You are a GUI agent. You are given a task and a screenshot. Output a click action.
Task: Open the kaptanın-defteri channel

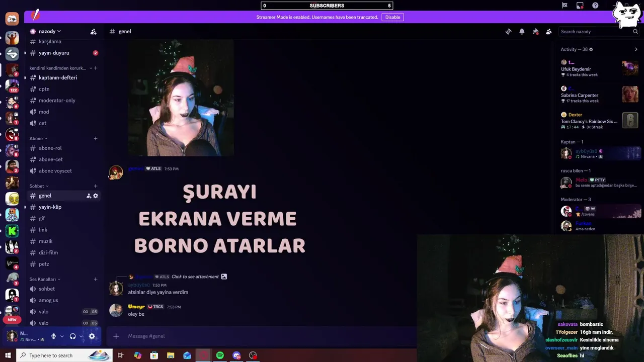pos(64,77)
